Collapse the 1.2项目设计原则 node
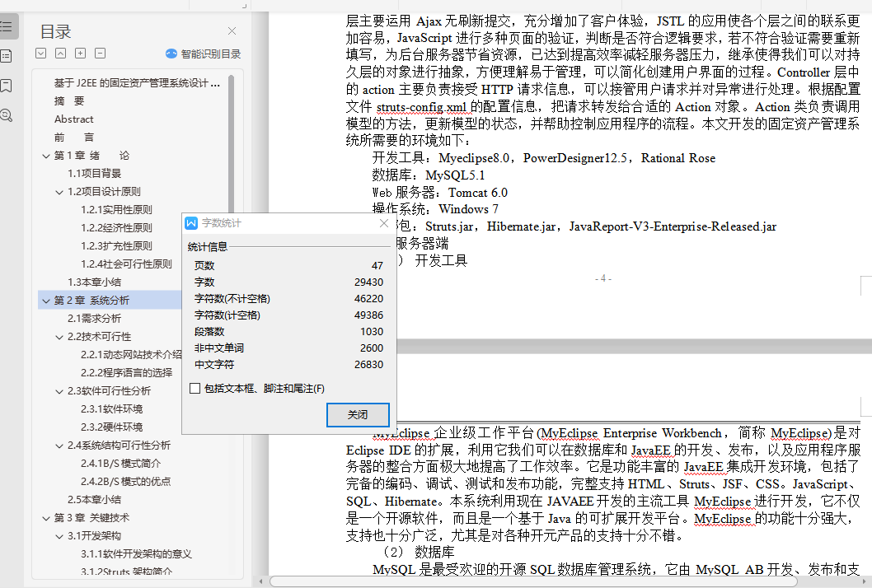This screenshot has width=872, height=588. tap(59, 192)
